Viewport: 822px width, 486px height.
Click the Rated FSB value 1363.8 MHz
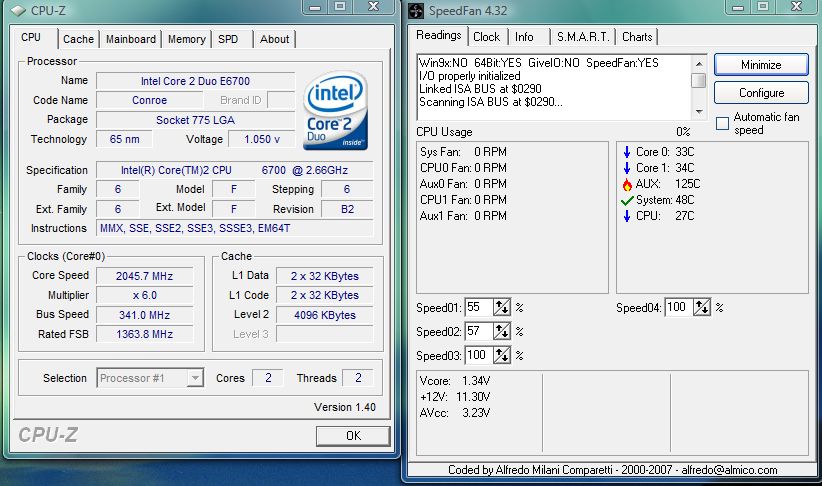coord(145,334)
